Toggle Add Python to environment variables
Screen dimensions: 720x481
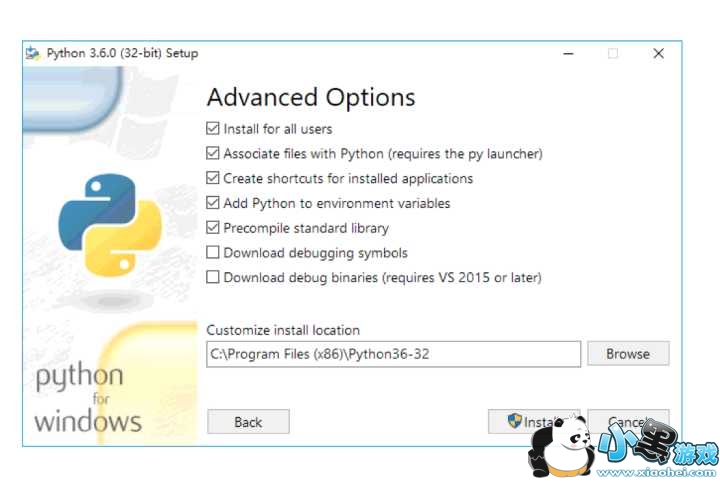click(x=213, y=203)
